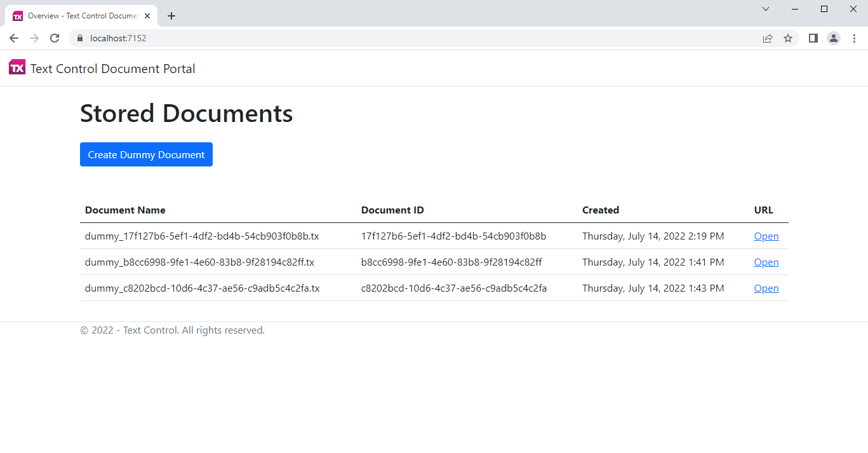Click the Text Control Document Portal title

[x=113, y=69]
